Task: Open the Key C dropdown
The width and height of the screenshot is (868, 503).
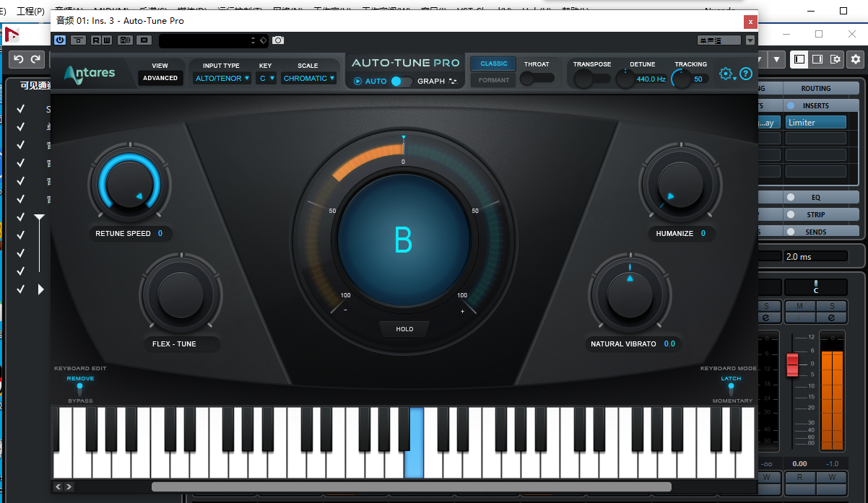Action: (x=266, y=78)
